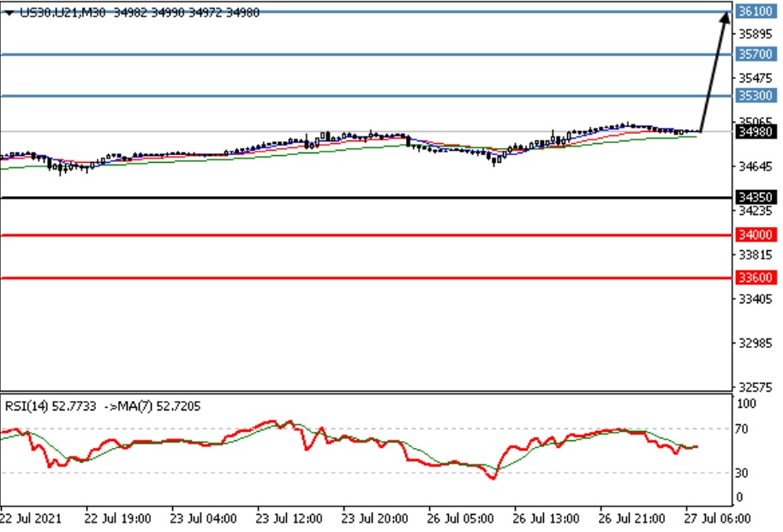This screenshot has width=783, height=532.
Task: Click the 35700 blue price label
Action: tap(756, 54)
